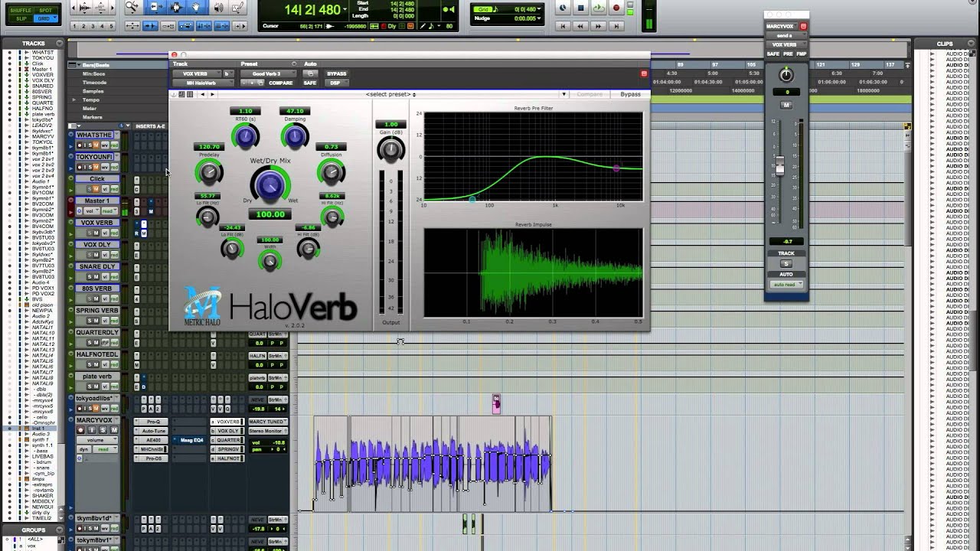980x551 pixels.
Task: Click the HaloVerb Predelay knob
Action: [209, 171]
